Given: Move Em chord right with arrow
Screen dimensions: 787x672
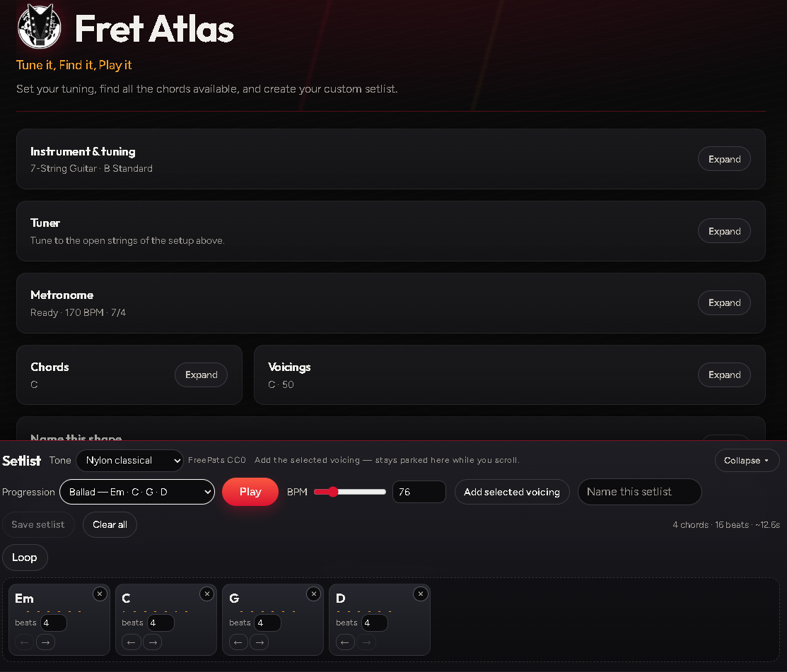Looking at the screenshot, I should point(46,642).
